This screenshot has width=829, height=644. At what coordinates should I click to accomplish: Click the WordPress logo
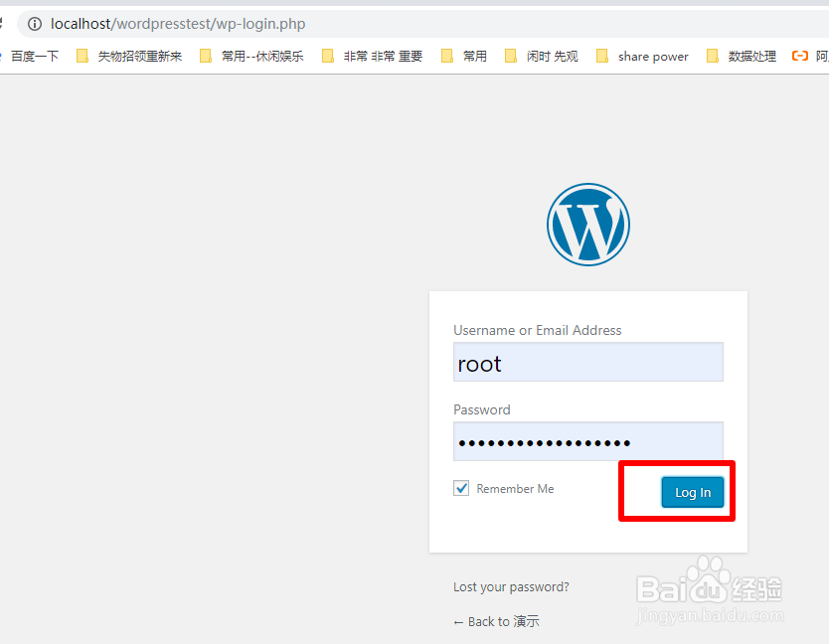pos(587,225)
